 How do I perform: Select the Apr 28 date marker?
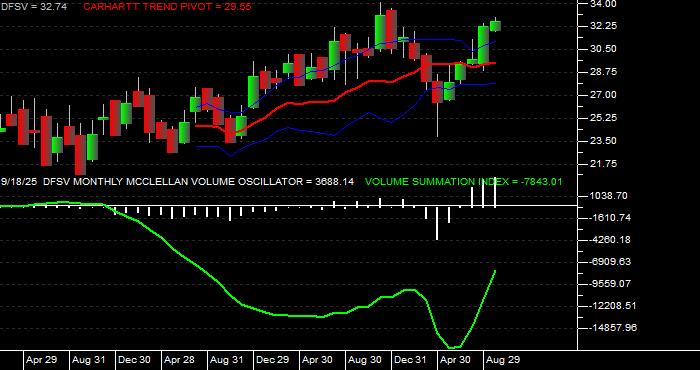[x=179, y=360]
